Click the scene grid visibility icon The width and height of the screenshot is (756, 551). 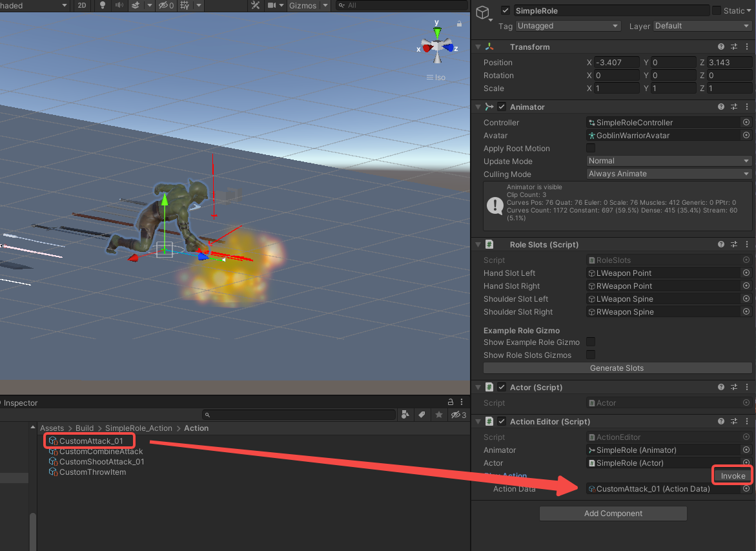(185, 5)
